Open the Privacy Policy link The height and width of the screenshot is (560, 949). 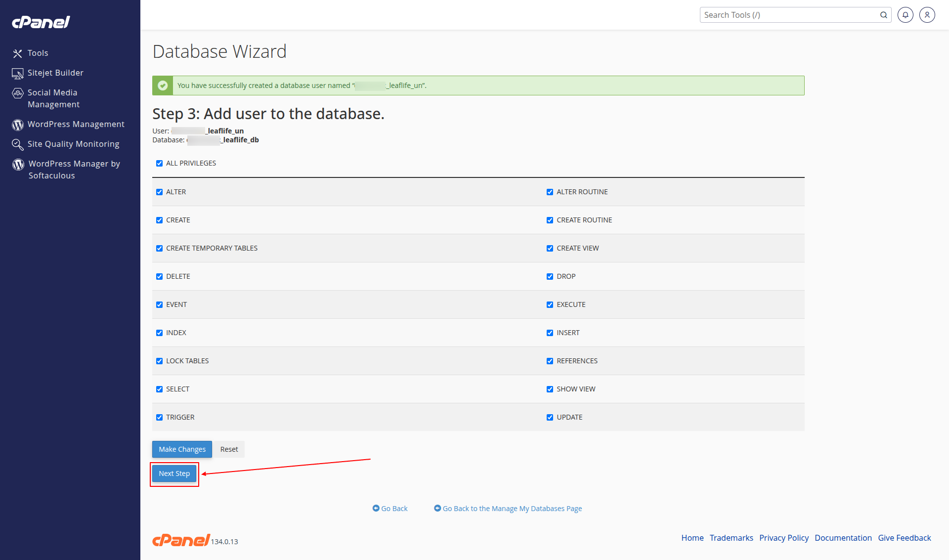pyautogui.click(x=784, y=538)
